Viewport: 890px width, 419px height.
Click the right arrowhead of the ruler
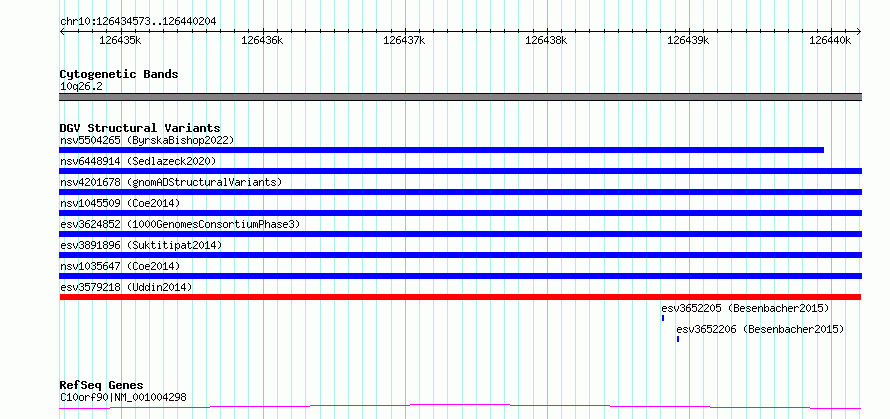(859, 32)
